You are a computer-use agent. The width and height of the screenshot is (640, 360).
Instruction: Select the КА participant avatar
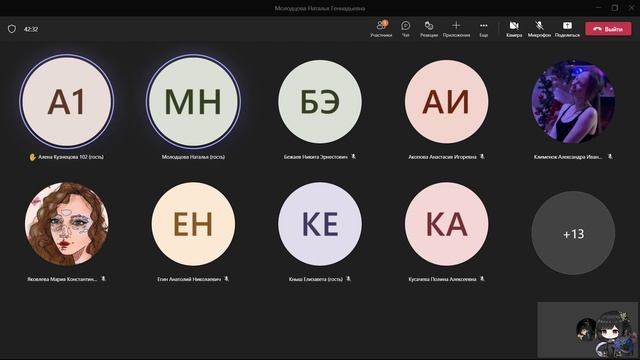(x=447, y=224)
